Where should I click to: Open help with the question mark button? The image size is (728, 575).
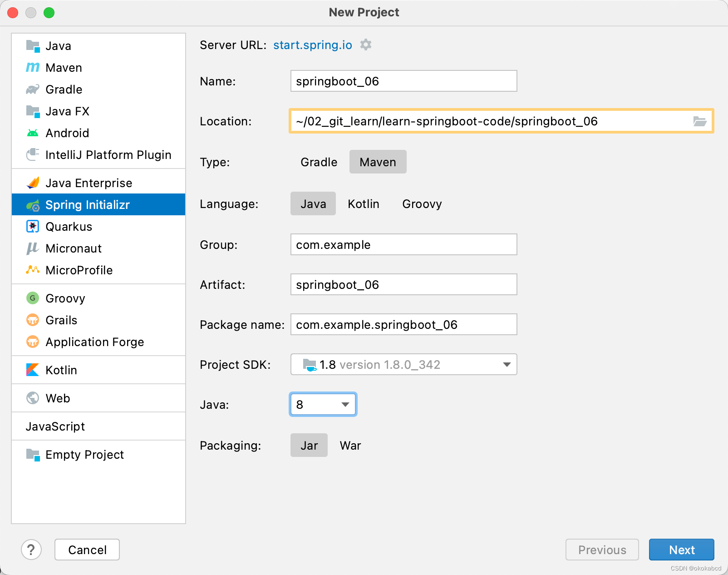click(31, 550)
